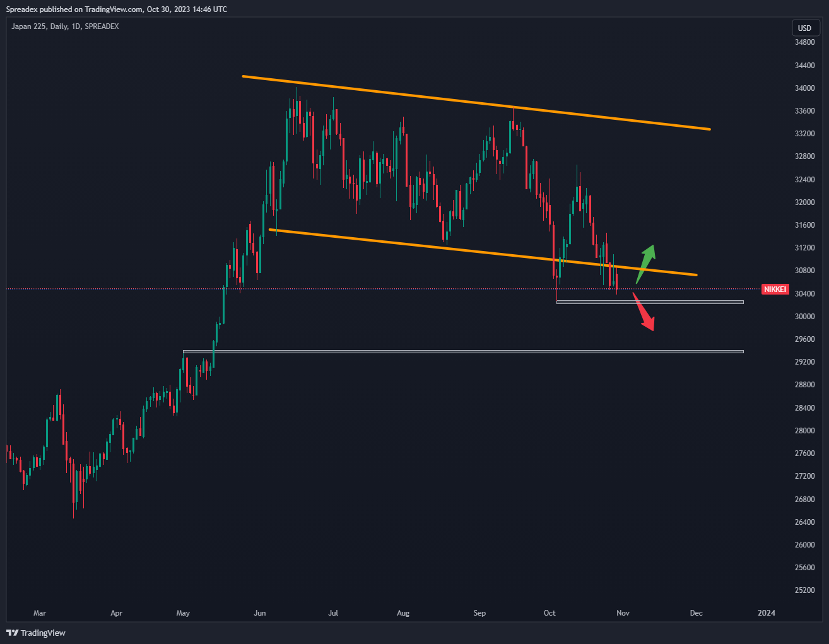Click the Mar label on time axis
Viewport: 829px width, 644px height.
pos(40,613)
